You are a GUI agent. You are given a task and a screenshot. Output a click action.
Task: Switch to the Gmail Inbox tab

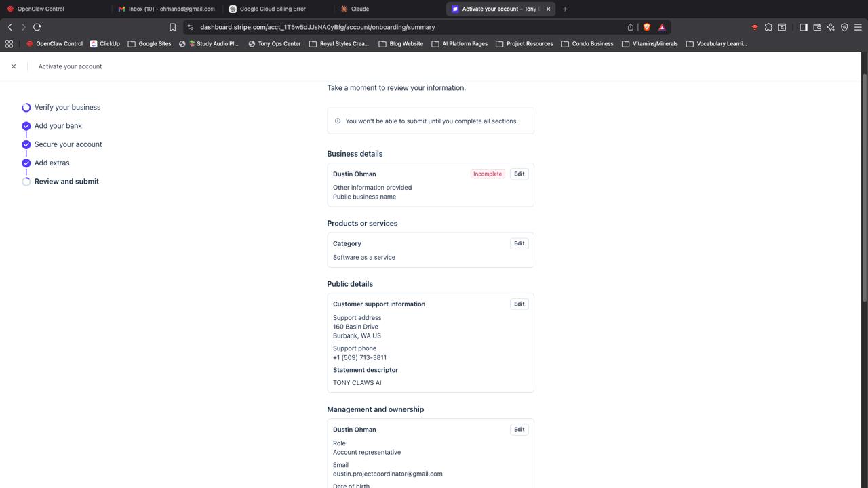[x=171, y=9]
